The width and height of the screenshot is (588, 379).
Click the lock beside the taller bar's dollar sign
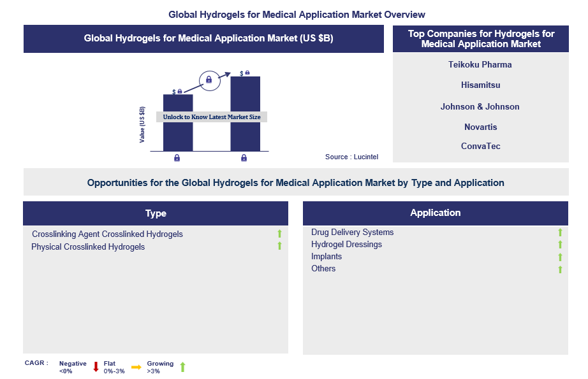click(x=247, y=73)
